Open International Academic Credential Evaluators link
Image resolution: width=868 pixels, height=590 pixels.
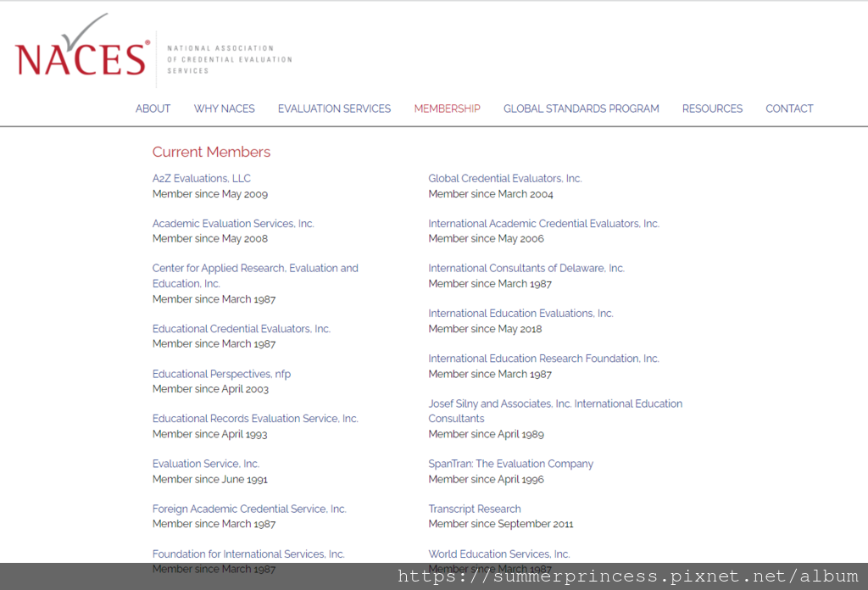coord(543,224)
